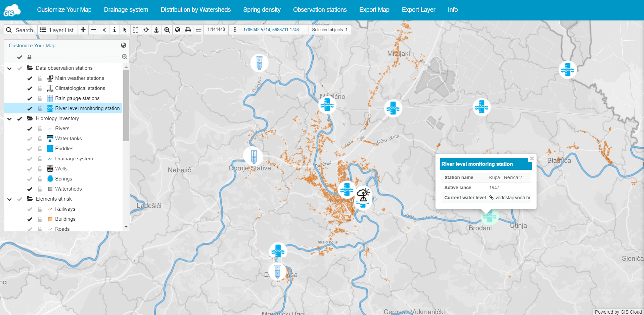Collapse the Elements at risk folder
This screenshot has width=644, height=315.
pyautogui.click(x=9, y=199)
